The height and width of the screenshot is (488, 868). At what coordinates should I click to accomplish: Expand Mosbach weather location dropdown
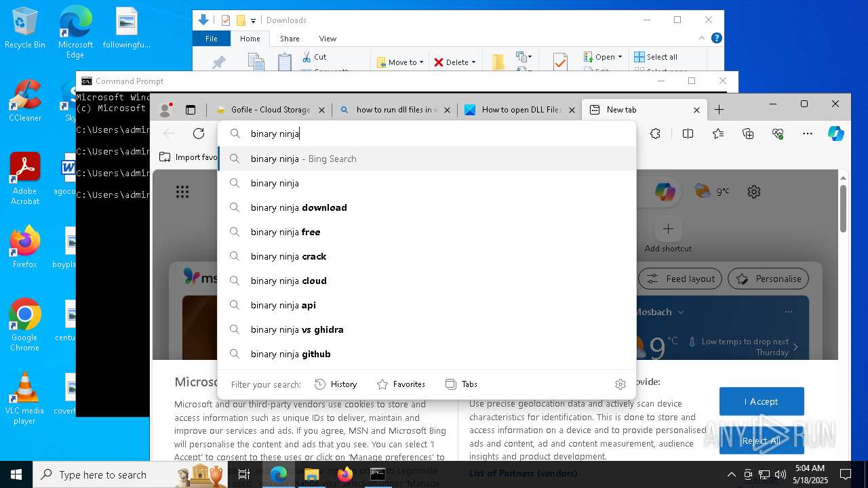pos(681,312)
